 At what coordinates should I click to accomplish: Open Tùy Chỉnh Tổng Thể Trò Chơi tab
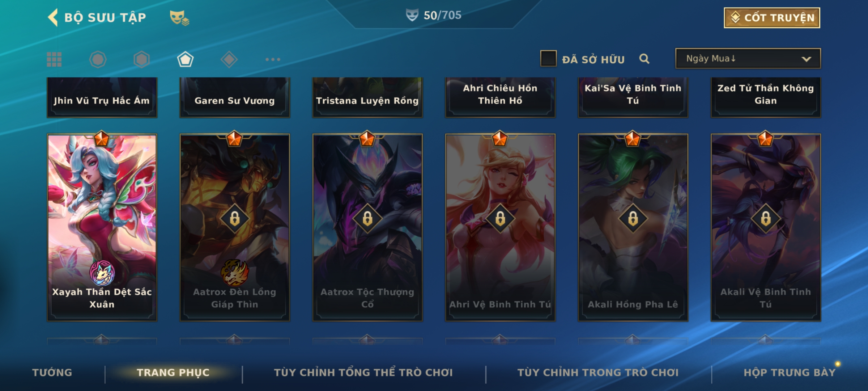[363, 373]
